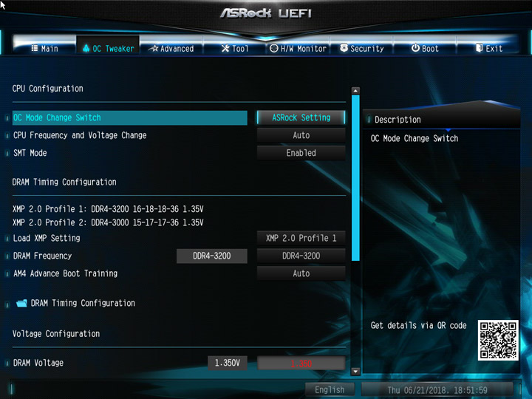This screenshot has height=399, width=532.
Task: Open the Main tab
Action: [x=44, y=49]
